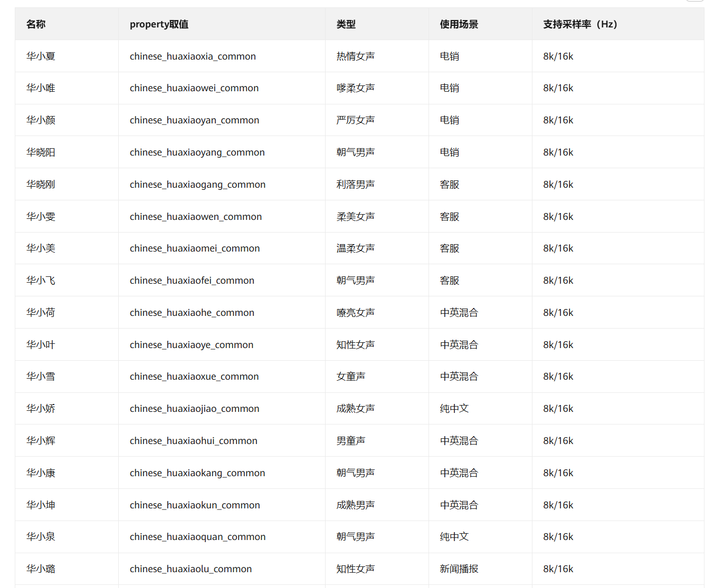Select the name cell 华小飞
The height and width of the screenshot is (588, 714).
[x=41, y=281]
